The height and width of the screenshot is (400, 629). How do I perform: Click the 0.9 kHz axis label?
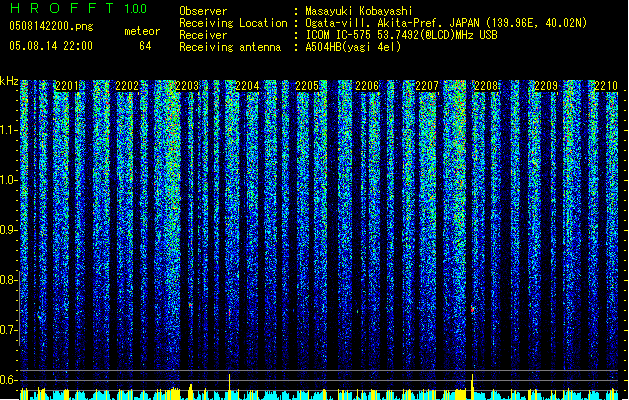(8, 230)
